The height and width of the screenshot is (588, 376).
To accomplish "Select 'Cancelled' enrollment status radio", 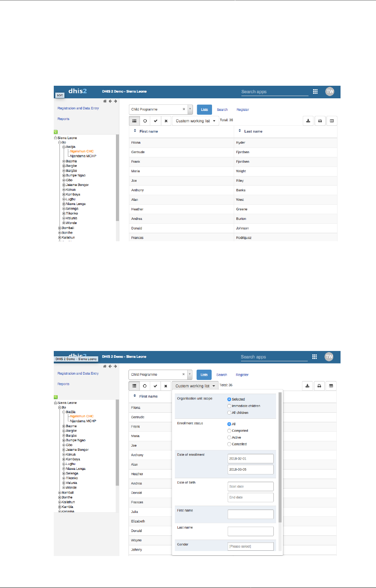I will tap(229, 444).
